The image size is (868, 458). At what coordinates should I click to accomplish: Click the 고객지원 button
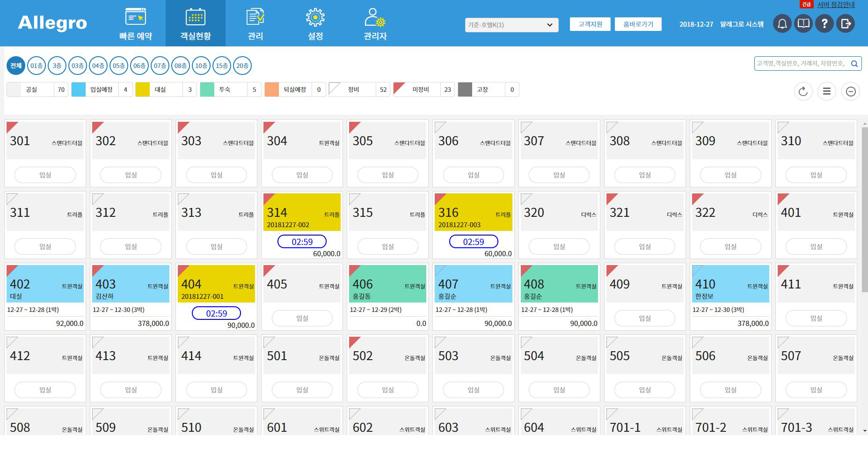(x=590, y=24)
